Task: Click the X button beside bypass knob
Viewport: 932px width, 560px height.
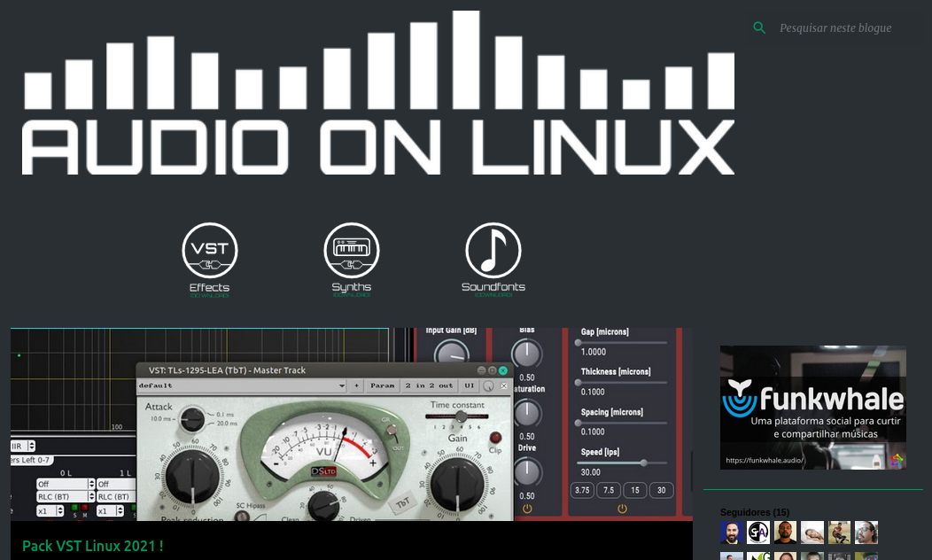Action: [504, 385]
